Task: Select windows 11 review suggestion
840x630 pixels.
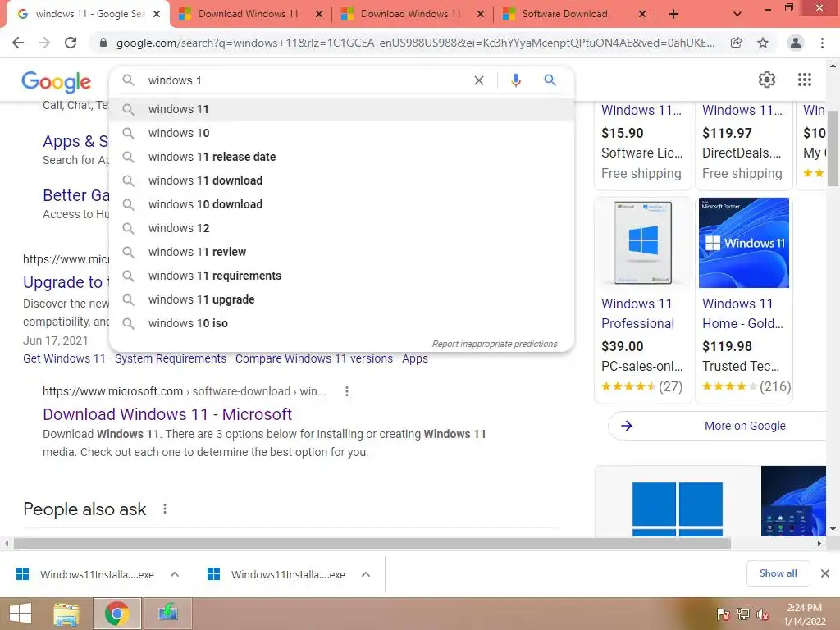Action: (342, 252)
